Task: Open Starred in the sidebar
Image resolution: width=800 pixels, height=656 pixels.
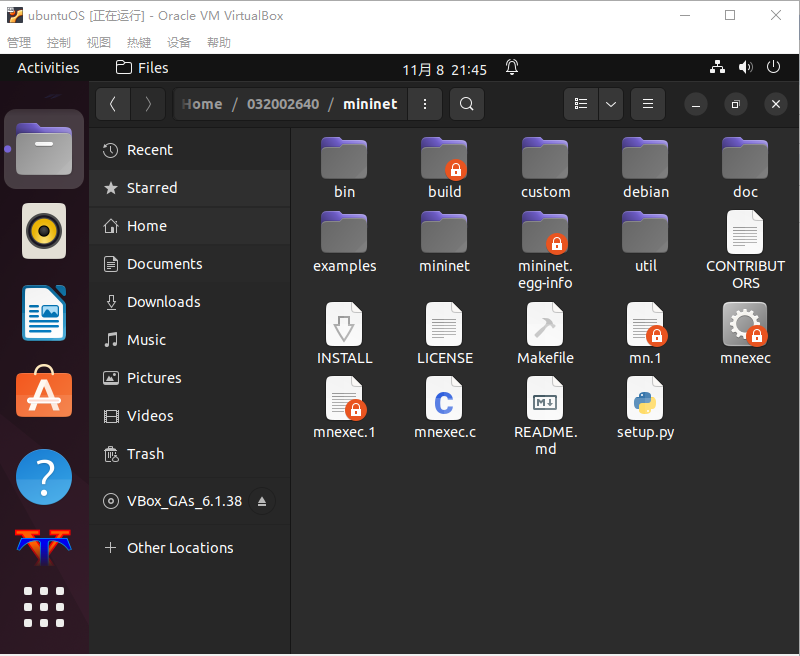Action: (190, 188)
